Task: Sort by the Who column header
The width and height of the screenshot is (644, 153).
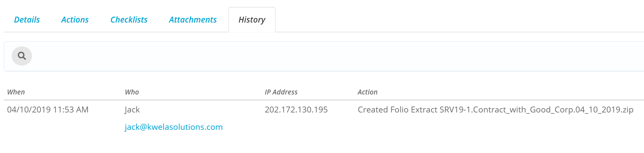Action: click(x=132, y=92)
